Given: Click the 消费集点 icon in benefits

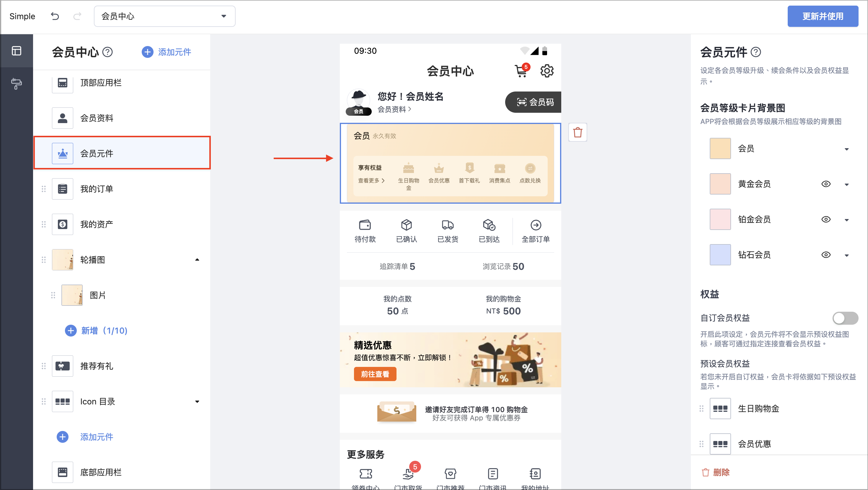Looking at the screenshot, I should 500,168.
